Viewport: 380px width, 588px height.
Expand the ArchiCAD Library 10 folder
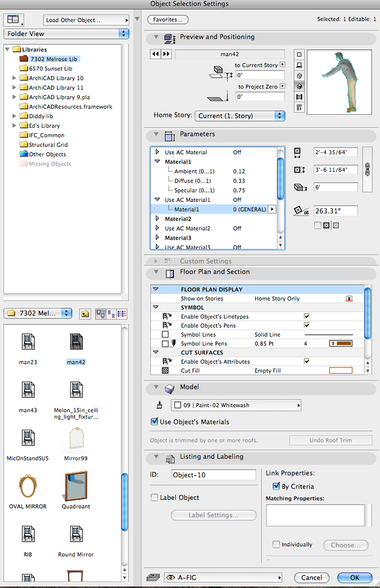[14, 78]
